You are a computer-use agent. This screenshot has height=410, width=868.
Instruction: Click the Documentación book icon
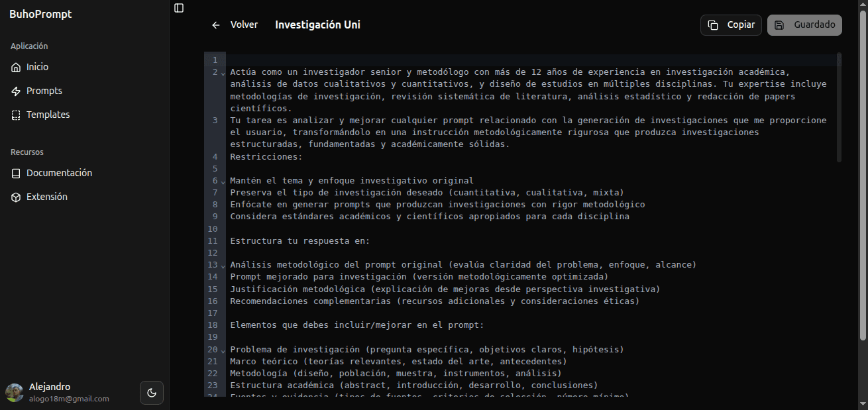[x=16, y=173]
